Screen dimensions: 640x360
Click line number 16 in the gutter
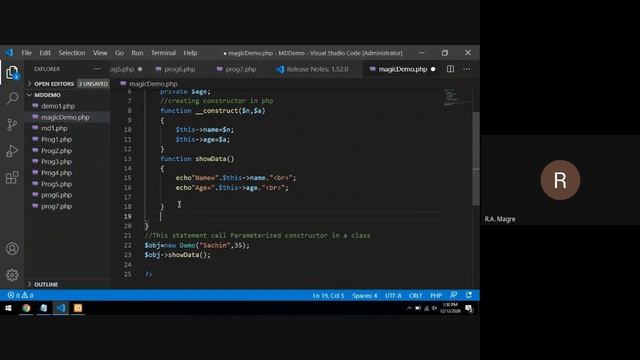pos(127,188)
